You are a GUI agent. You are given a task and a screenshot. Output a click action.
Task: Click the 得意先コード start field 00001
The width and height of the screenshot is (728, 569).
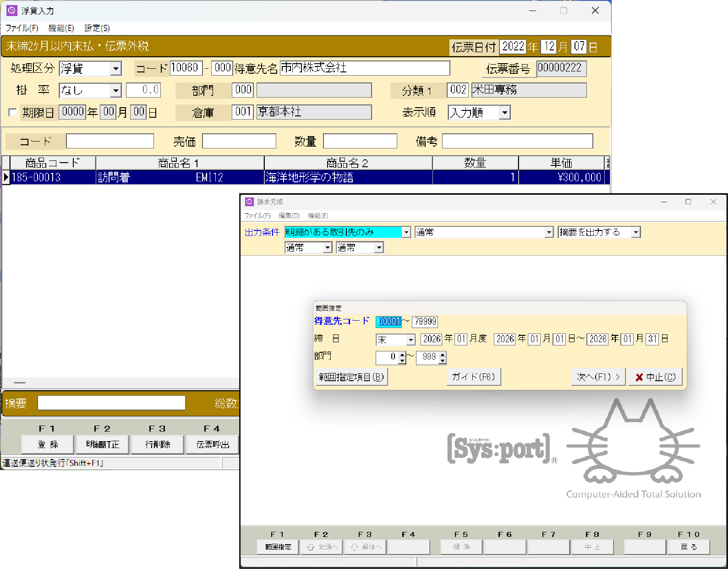(x=389, y=322)
